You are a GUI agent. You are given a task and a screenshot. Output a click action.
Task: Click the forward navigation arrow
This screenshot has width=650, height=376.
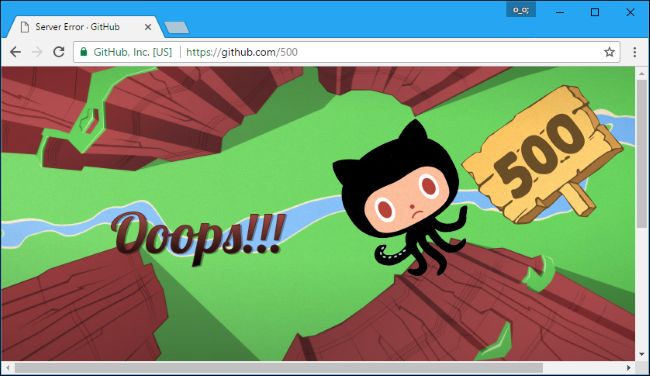point(37,52)
